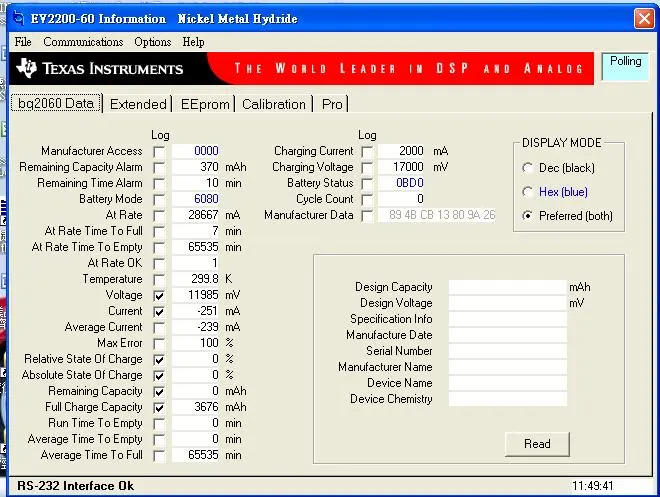Uncheck Absolute State Of Charge log checkbox

(159, 375)
